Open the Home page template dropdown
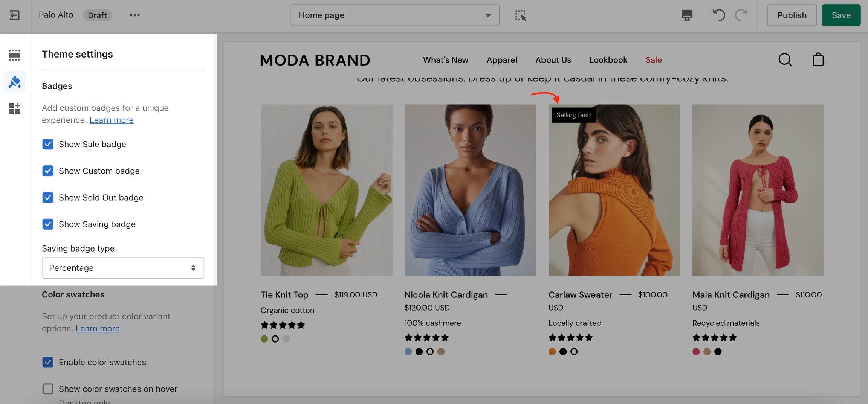868x404 pixels. [395, 15]
